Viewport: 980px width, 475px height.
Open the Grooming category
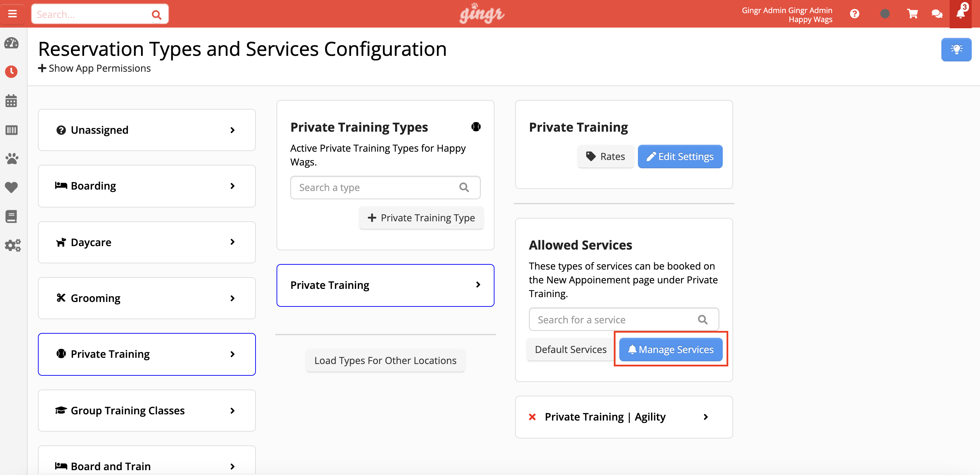click(x=147, y=298)
